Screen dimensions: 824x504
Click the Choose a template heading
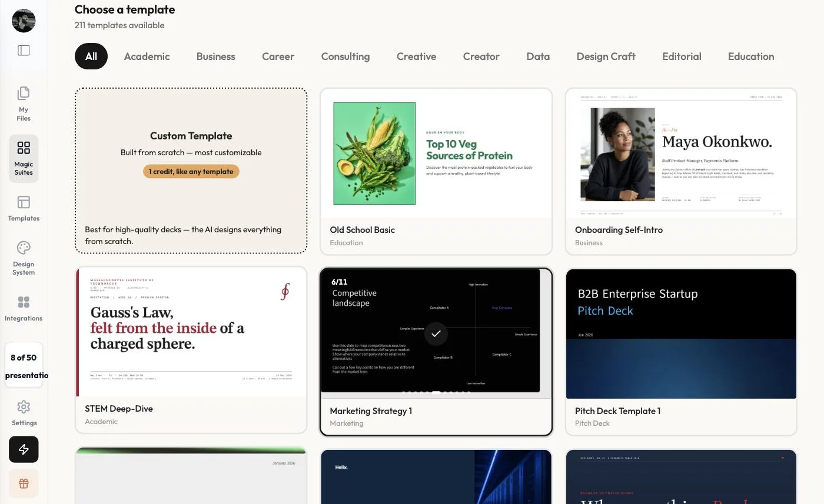(125, 9)
